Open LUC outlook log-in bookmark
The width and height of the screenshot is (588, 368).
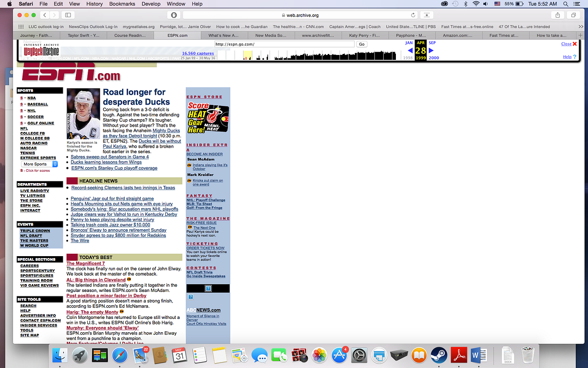tap(46, 26)
